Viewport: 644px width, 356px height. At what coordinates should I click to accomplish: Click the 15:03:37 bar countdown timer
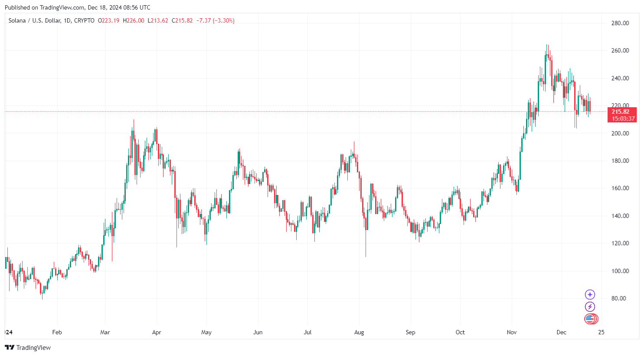click(623, 119)
